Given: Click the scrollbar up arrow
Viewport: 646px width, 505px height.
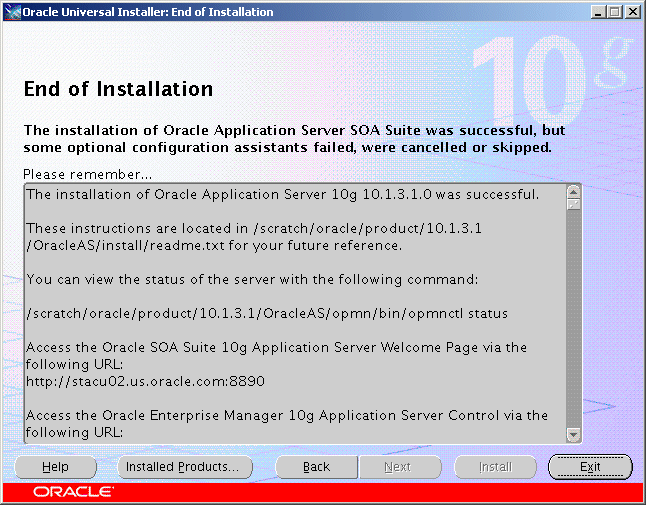Looking at the screenshot, I should [x=573, y=192].
